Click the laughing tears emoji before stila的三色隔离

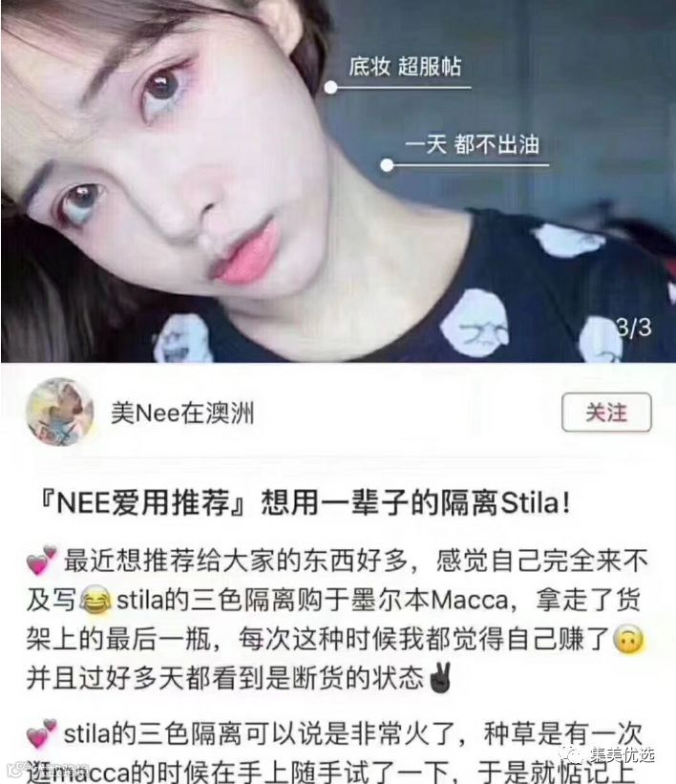click(x=95, y=600)
